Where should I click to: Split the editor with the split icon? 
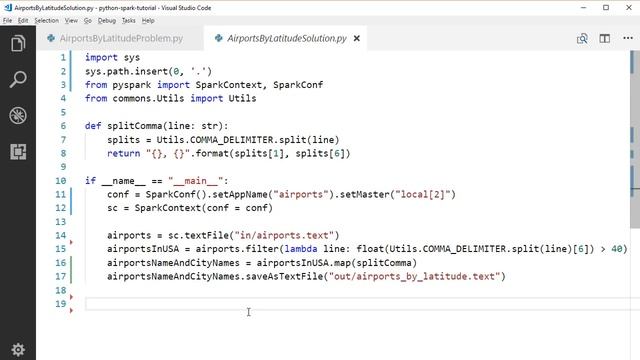(604, 38)
